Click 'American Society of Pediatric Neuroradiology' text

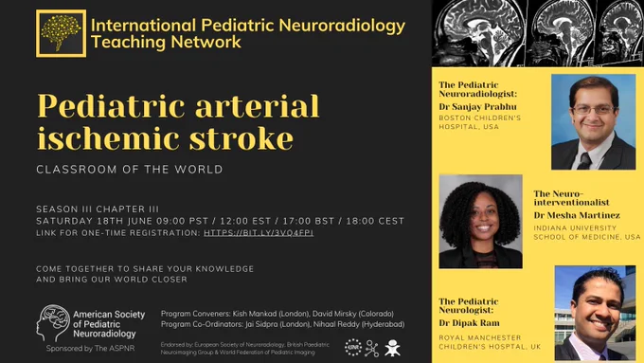[x=109, y=324]
